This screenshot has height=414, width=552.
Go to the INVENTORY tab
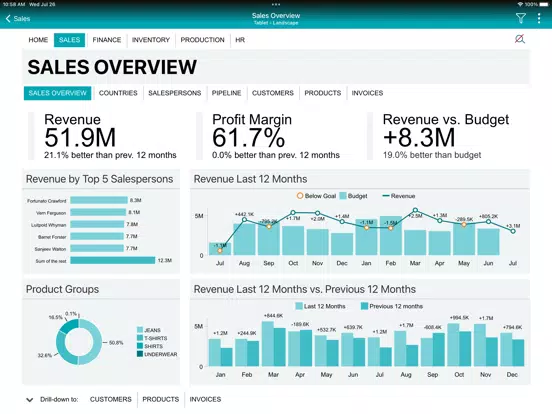[151, 40]
